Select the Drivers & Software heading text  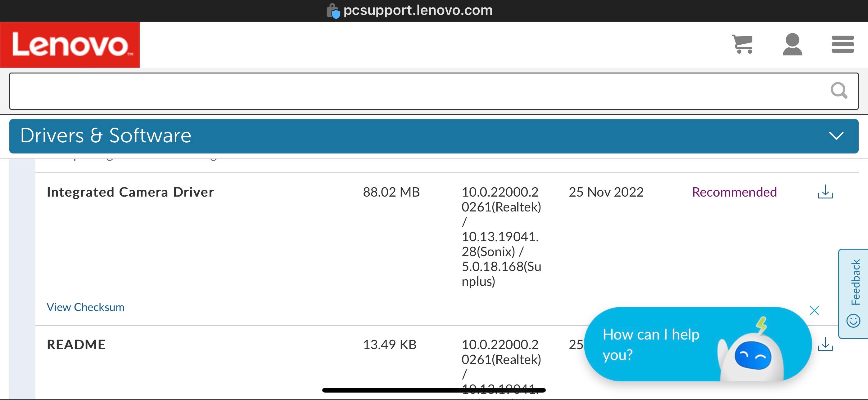tap(106, 136)
